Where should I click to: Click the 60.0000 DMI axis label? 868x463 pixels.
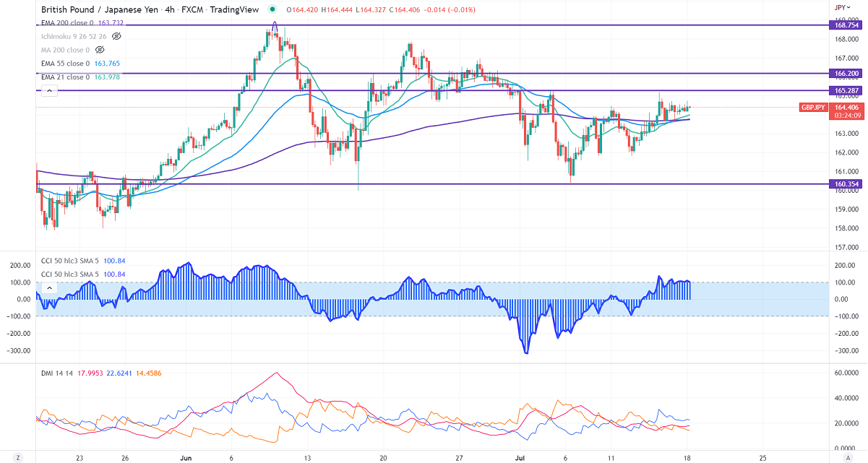[x=846, y=373]
